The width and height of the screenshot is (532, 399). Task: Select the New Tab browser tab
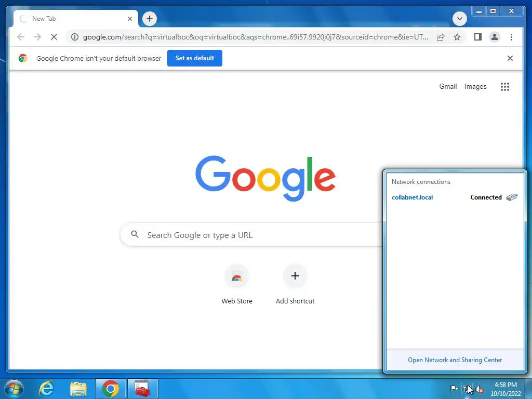click(76, 19)
